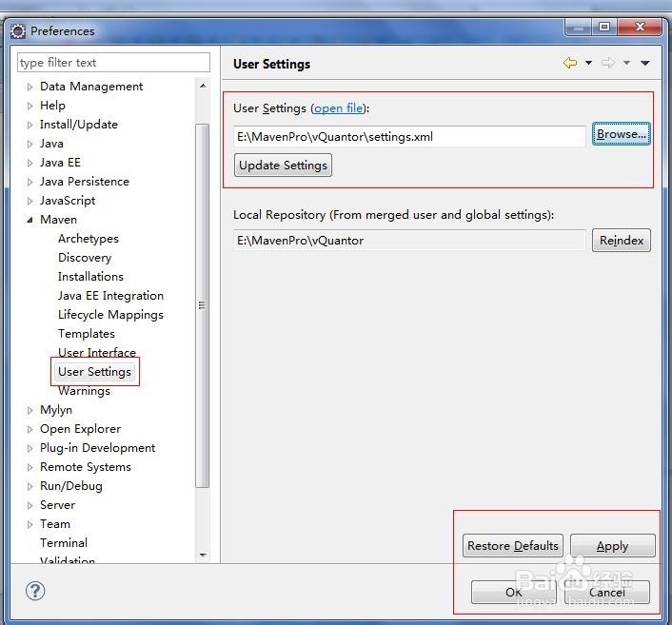Click the Reindex button

[622, 241]
